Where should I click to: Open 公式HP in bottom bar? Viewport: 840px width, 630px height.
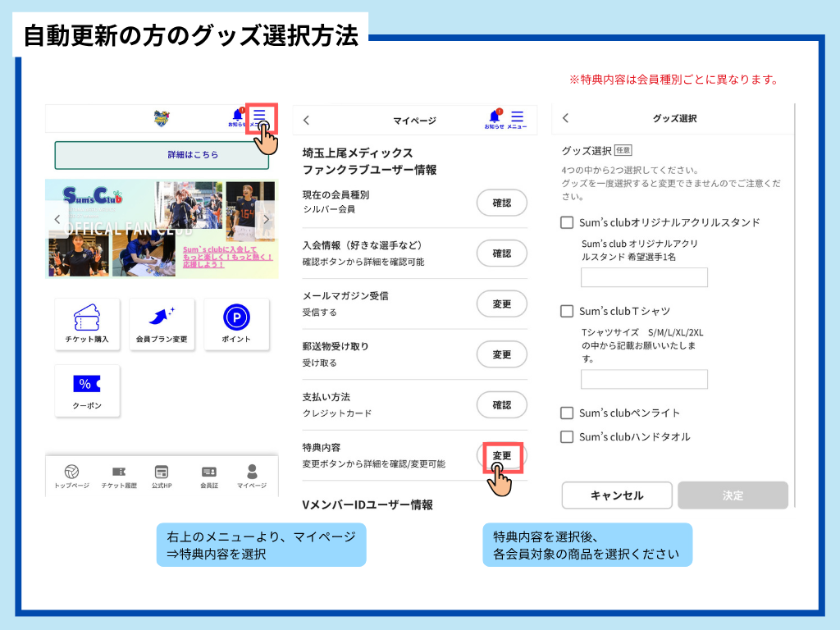162,477
